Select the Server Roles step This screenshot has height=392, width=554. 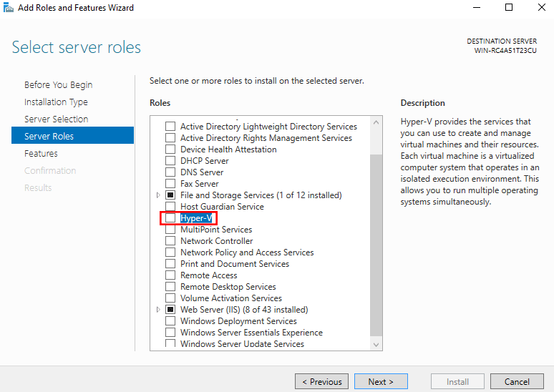click(x=72, y=136)
